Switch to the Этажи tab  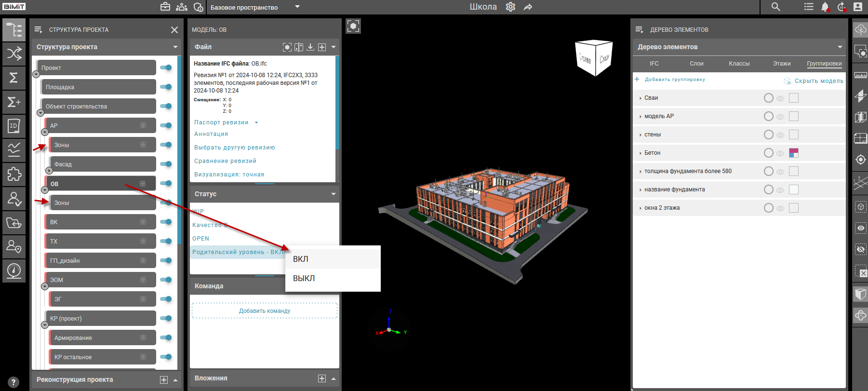pos(782,64)
